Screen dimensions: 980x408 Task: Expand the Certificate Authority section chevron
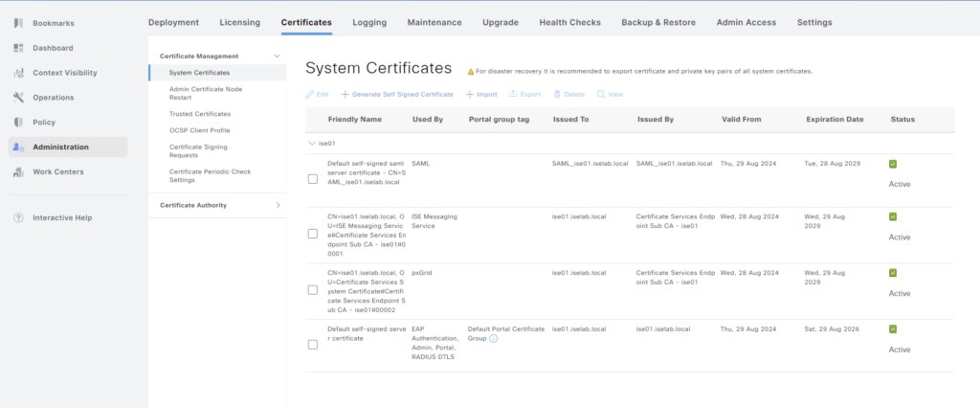278,205
